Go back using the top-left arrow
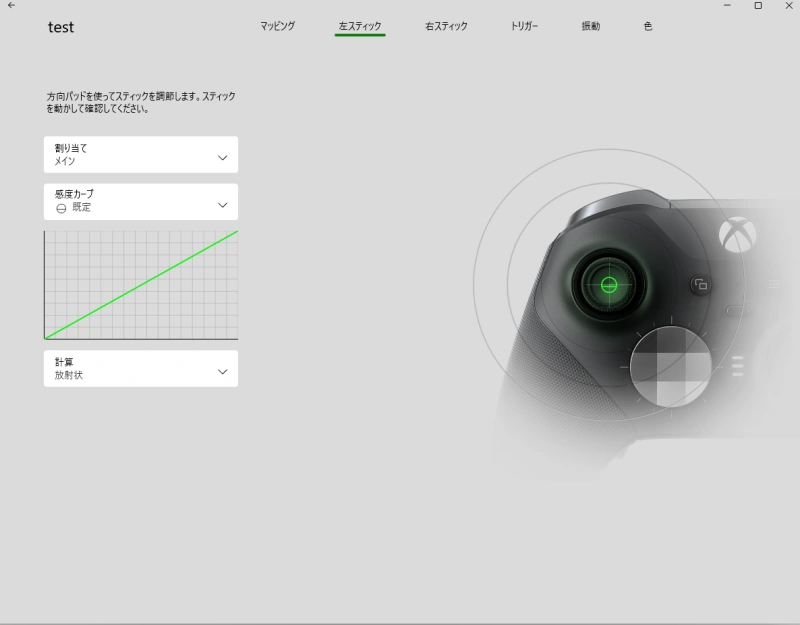The height and width of the screenshot is (625, 800). pos(11,6)
